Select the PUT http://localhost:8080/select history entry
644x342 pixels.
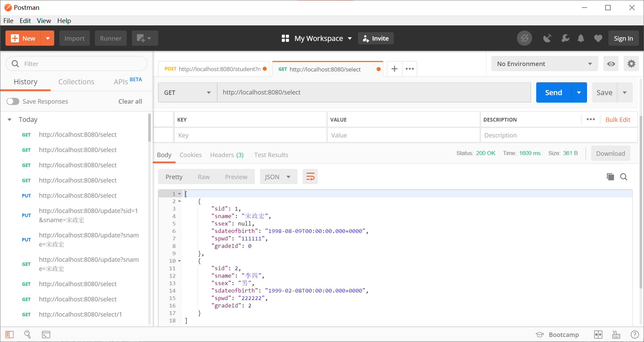(x=77, y=195)
